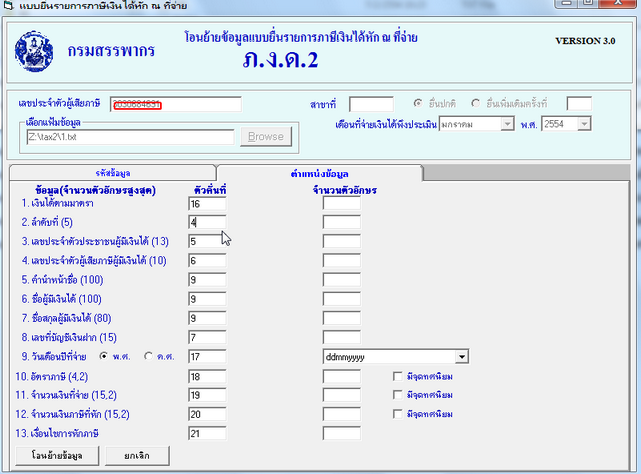Open the ddmmyyyy date format dropdown
Image resolution: width=641 pixels, height=474 pixels.
(x=461, y=356)
